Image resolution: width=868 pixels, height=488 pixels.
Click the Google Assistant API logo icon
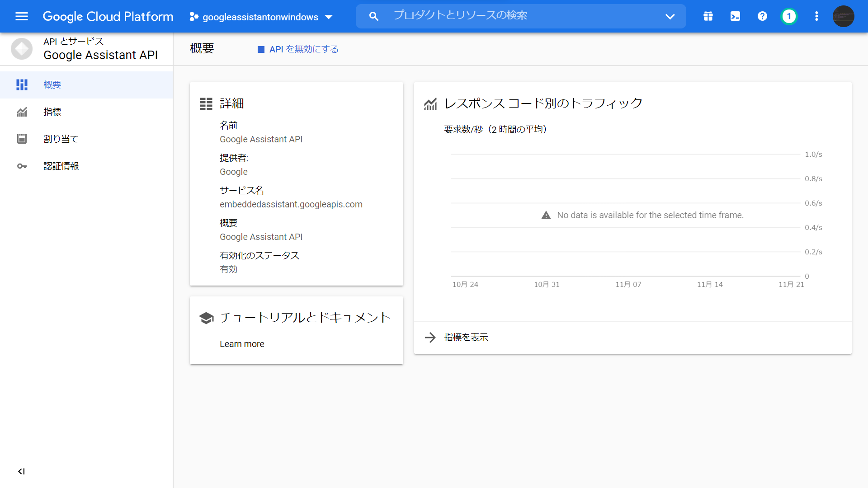(x=22, y=49)
